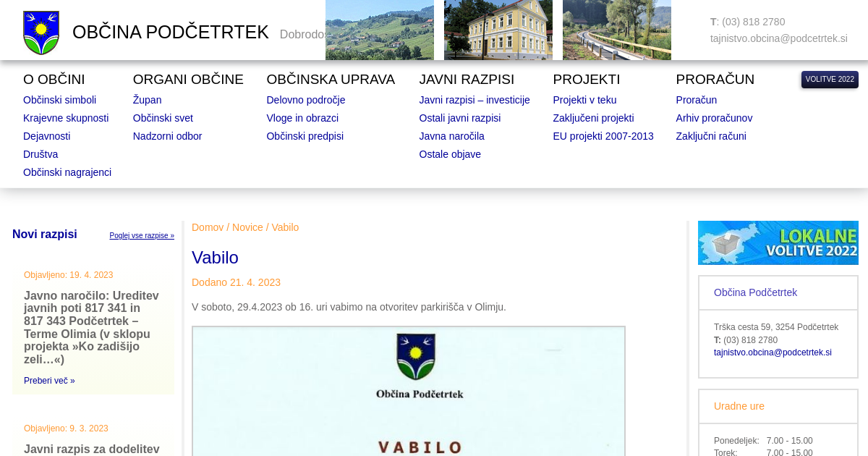Screen dimensions: 868x456
Task: Click sidebar email tajnistvo.obcina@podcetrtek.si
Action: 772,352
